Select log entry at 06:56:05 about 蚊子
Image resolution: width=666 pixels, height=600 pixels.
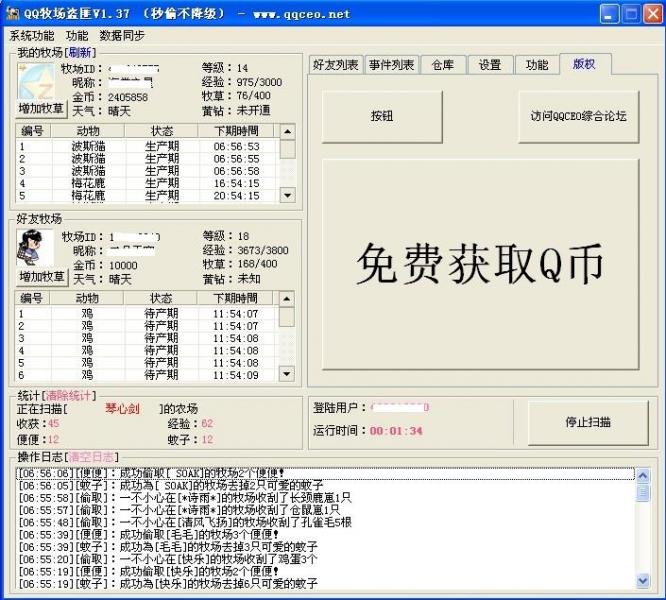(326, 485)
